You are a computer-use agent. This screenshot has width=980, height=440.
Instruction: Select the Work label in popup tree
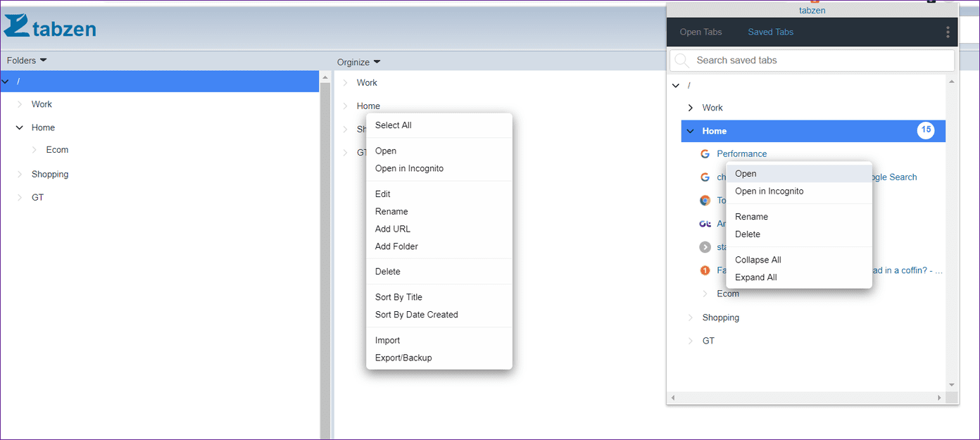[x=712, y=108]
